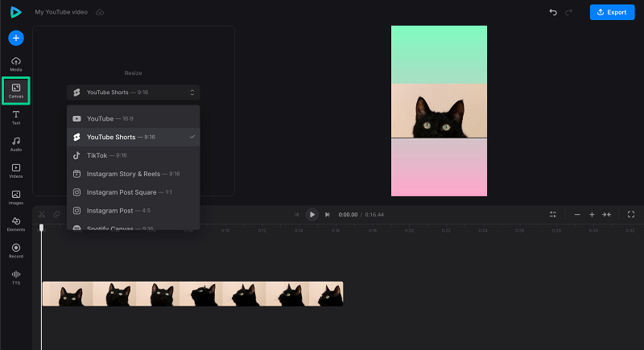Redo the last undone action

pos(569,12)
